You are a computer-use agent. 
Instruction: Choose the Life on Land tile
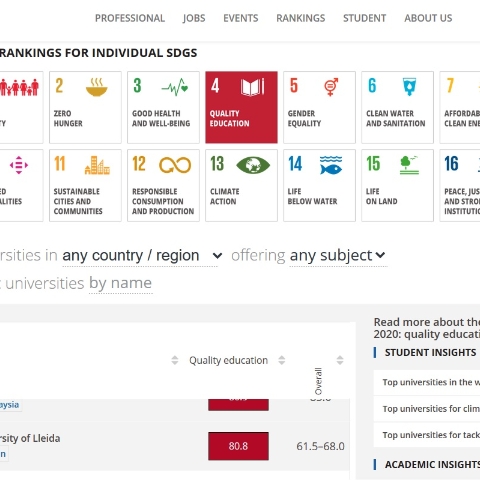coord(397,185)
